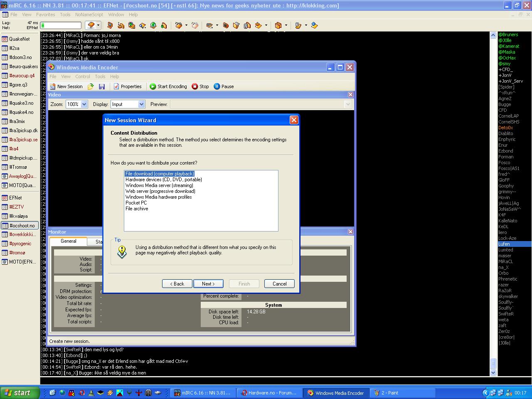Viewport: 532px width, 399px height.
Task: Select nick Lufen in the nick list
Action: [515, 244]
